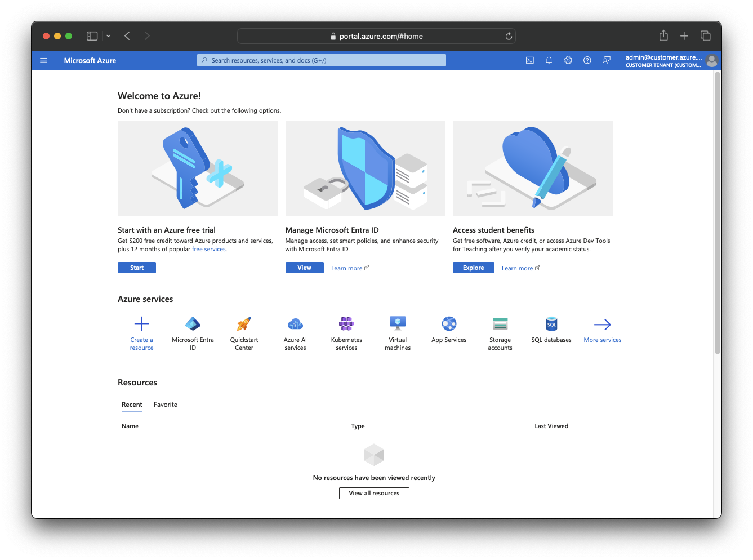
Task: Open SQL databases icon
Action: (x=551, y=323)
